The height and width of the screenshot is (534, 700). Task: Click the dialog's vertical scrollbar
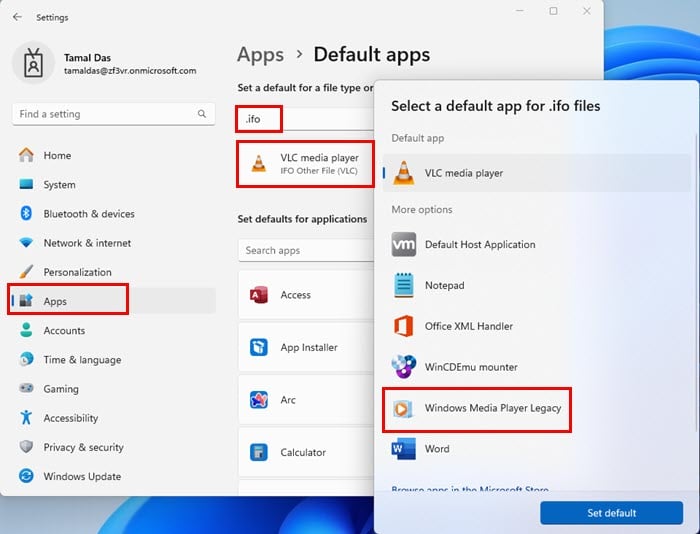[x=696, y=281]
